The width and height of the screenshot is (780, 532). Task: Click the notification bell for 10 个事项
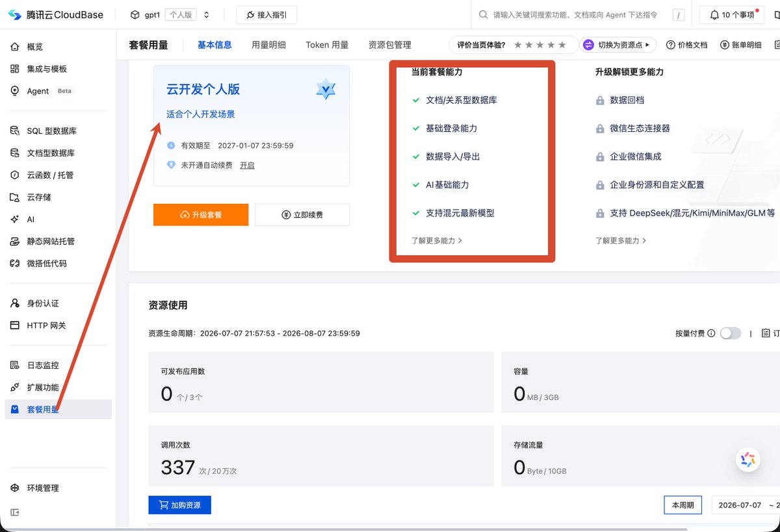coord(714,15)
